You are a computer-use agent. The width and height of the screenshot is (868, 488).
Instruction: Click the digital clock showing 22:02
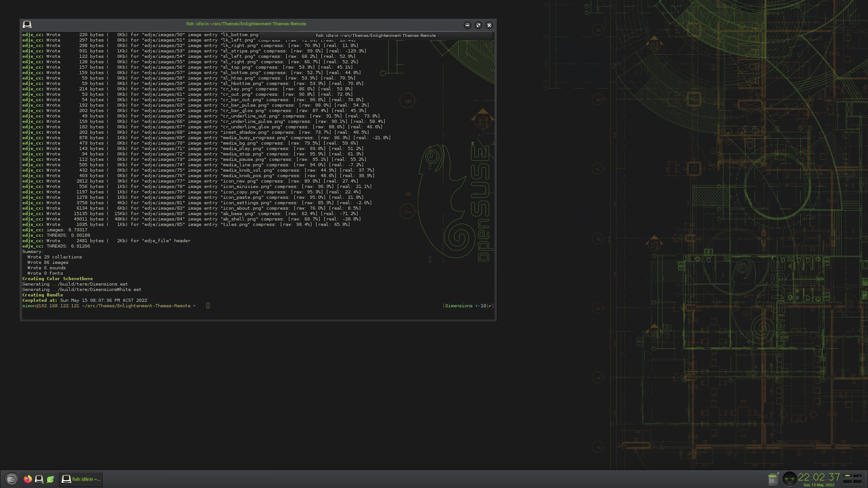pos(819,477)
